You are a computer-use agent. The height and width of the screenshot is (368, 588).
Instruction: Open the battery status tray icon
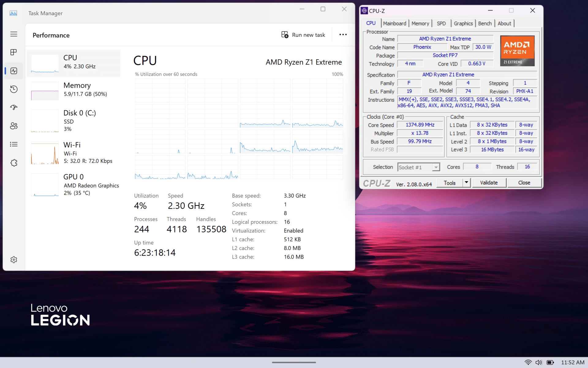tap(550, 362)
